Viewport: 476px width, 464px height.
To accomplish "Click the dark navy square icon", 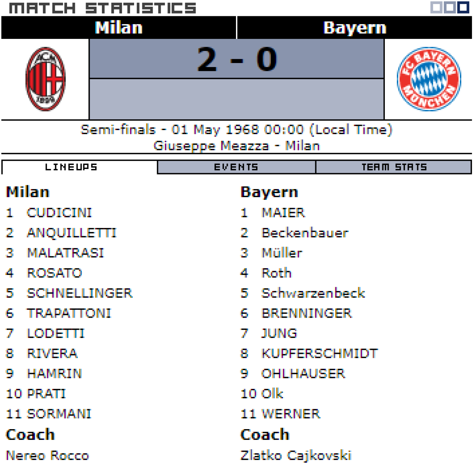I will click(x=463, y=7).
